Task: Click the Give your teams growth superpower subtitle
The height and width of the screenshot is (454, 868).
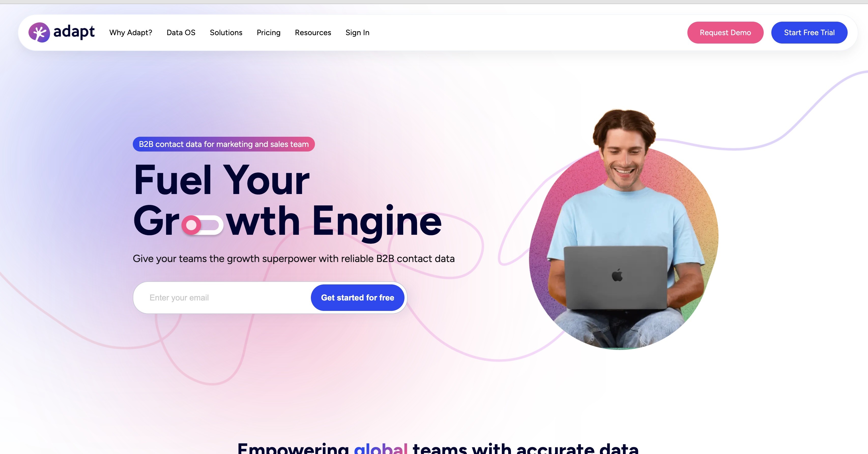Action: click(294, 259)
